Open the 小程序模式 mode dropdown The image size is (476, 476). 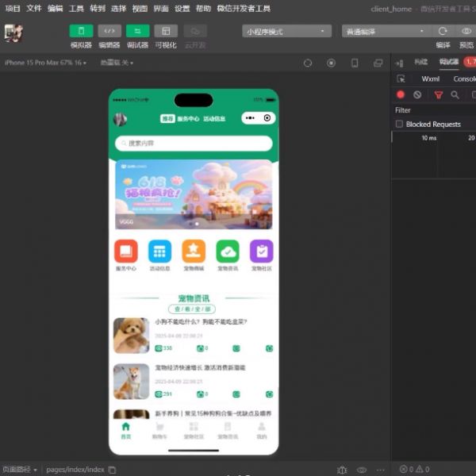point(286,31)
